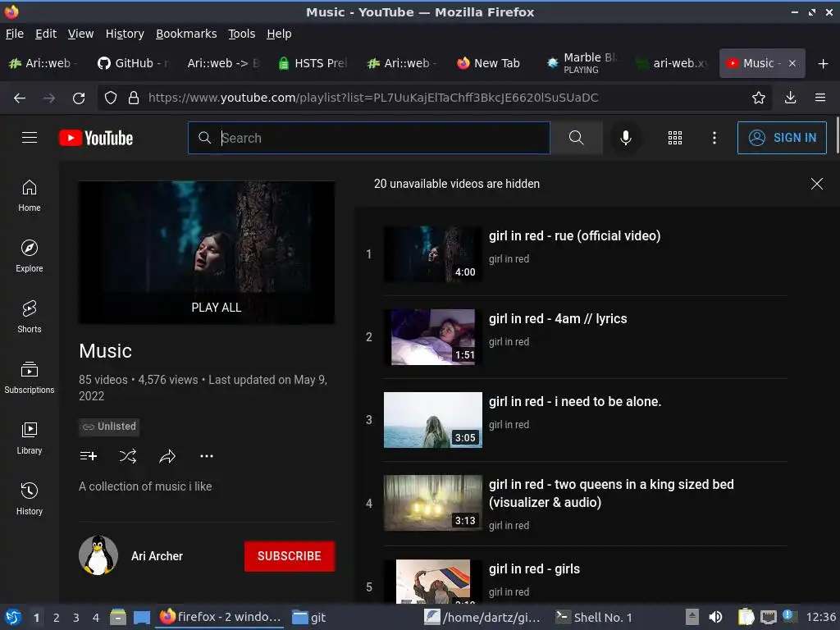This screenshot has width=840, height=630.
Task: Open YouTube settings three-dot menu
Action: click(x=714, y=138)
